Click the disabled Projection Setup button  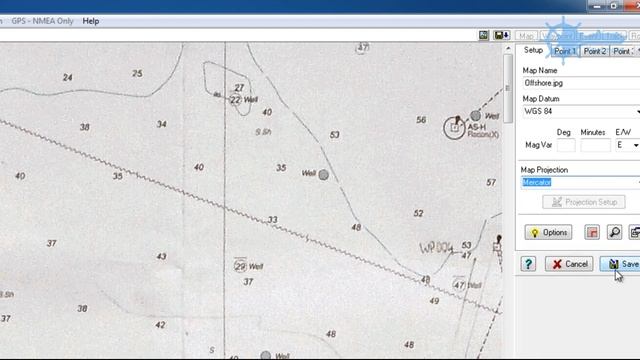[584, 202]
